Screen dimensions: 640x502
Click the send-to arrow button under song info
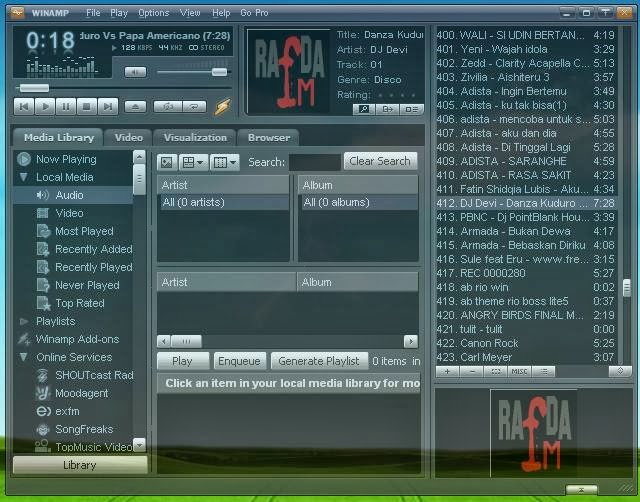point(387,109)
